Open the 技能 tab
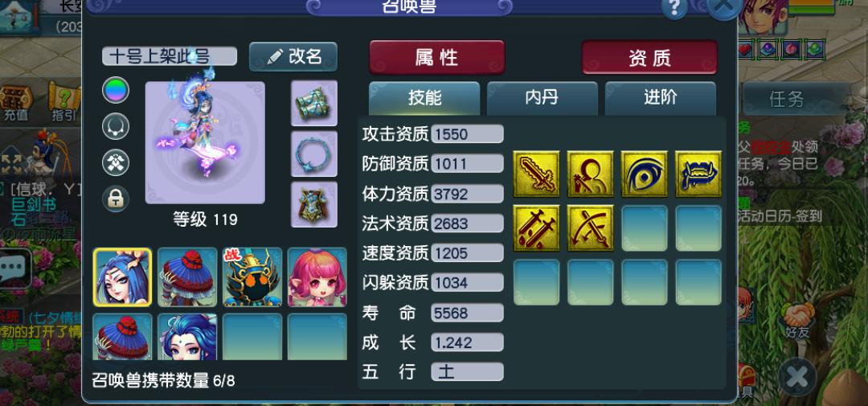This screenshot has height=406, width=868. pos(424,98)
